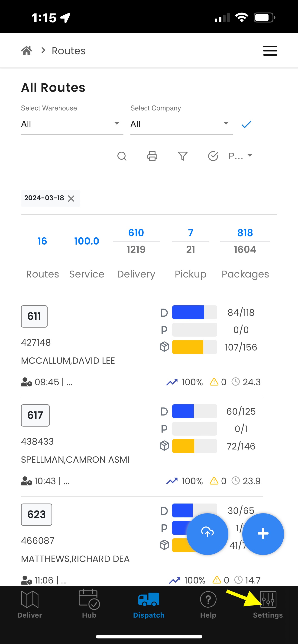Open route 617 badge
The image size is (298, 644).
35,415
